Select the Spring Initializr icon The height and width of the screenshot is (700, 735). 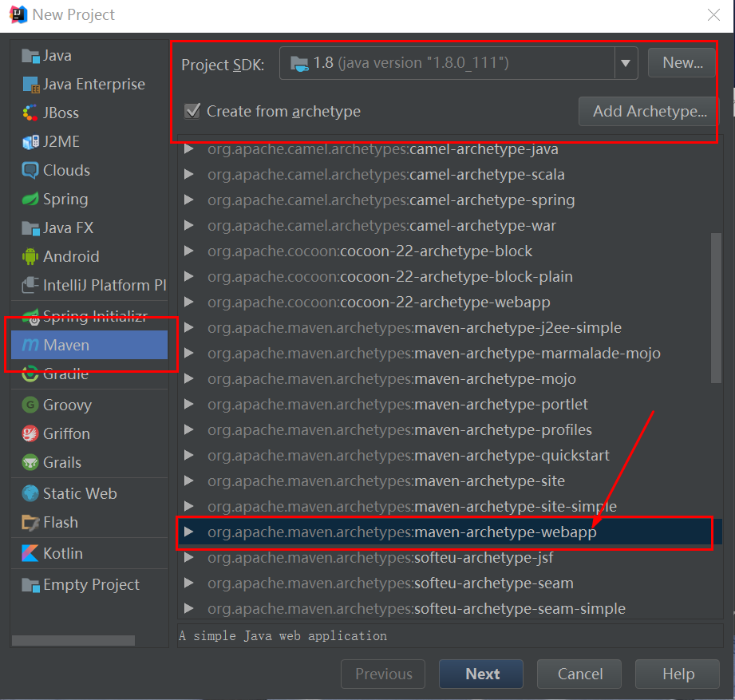tap(31, 317)
